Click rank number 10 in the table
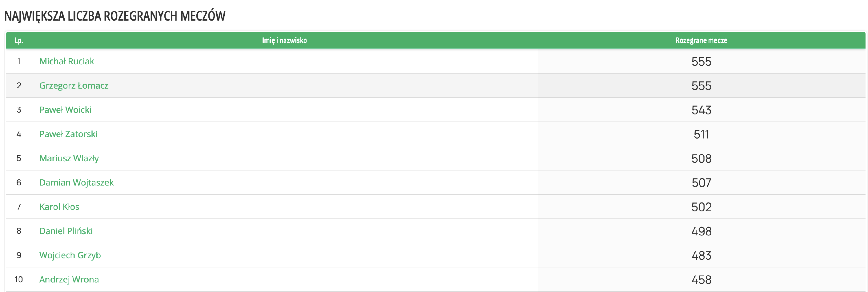Image resolution: width=868 pixels, height=292 pixels. click(x=19, y=279)
